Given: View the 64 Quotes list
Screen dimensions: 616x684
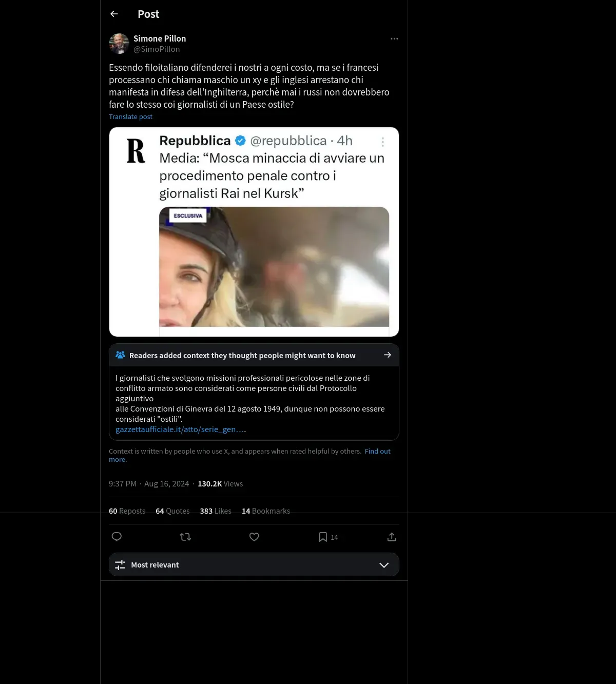Looking at the screenshot, I should (x=172, y=511).
